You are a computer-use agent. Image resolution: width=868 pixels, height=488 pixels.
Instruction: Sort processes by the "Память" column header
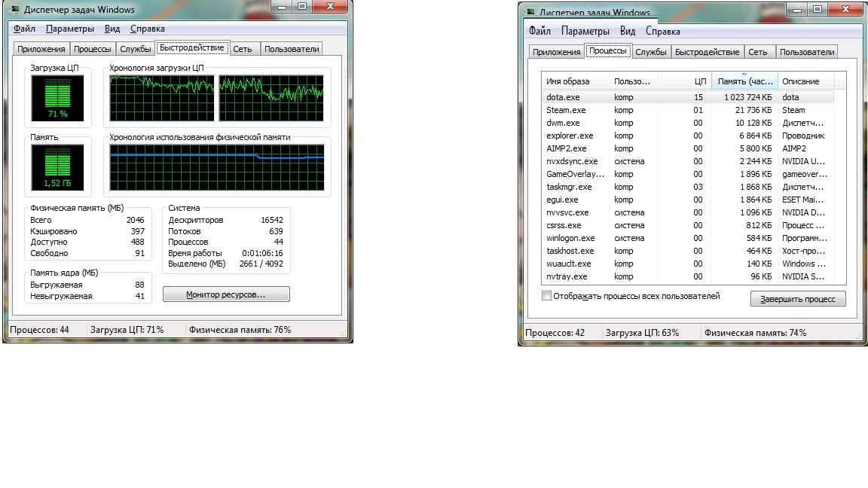point(744,81)
